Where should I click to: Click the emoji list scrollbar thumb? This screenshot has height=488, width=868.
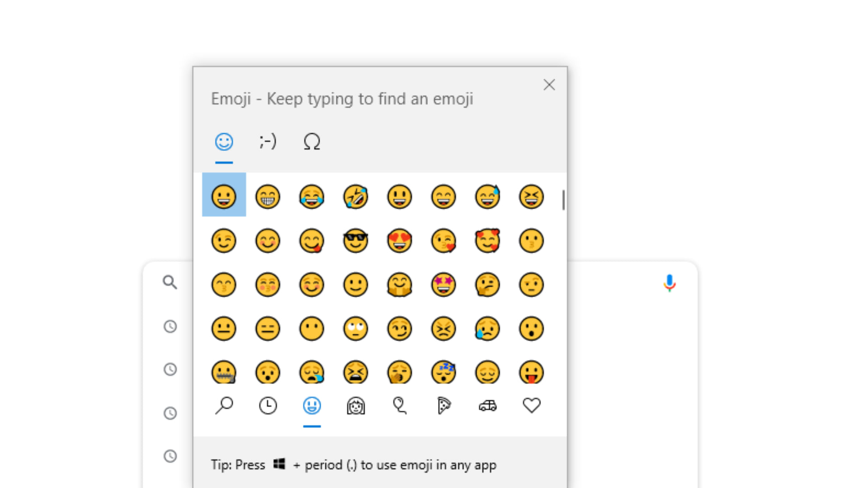(563, 200)
